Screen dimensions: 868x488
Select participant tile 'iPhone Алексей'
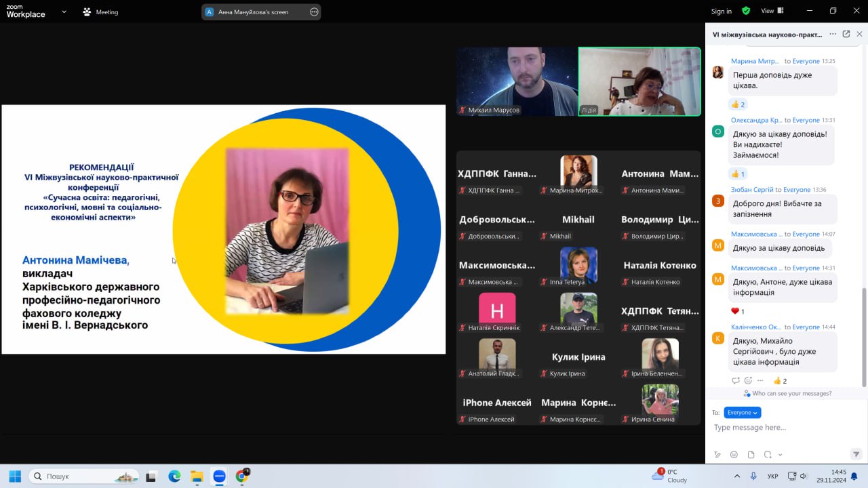[497, 404]
